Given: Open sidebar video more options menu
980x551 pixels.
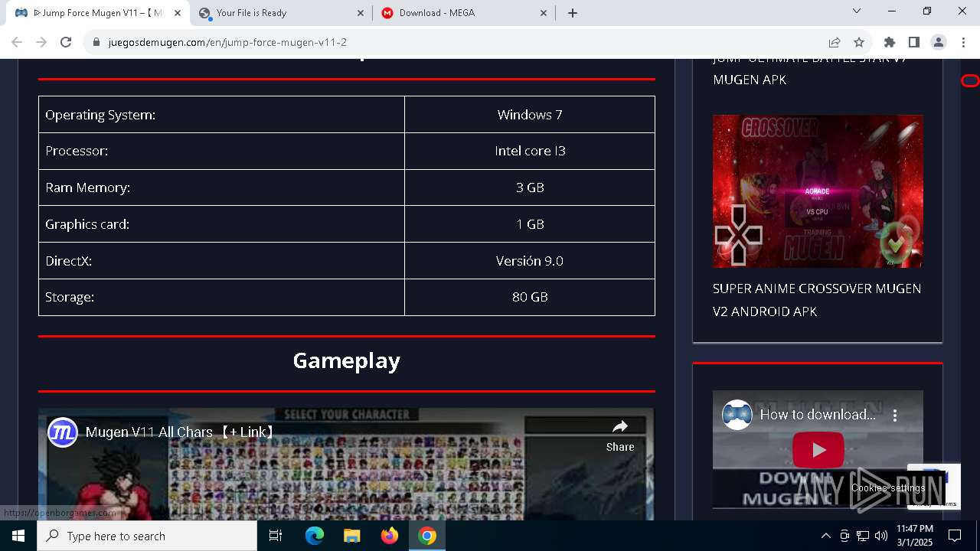Looking at the screenshot, I should pos(895,415).
